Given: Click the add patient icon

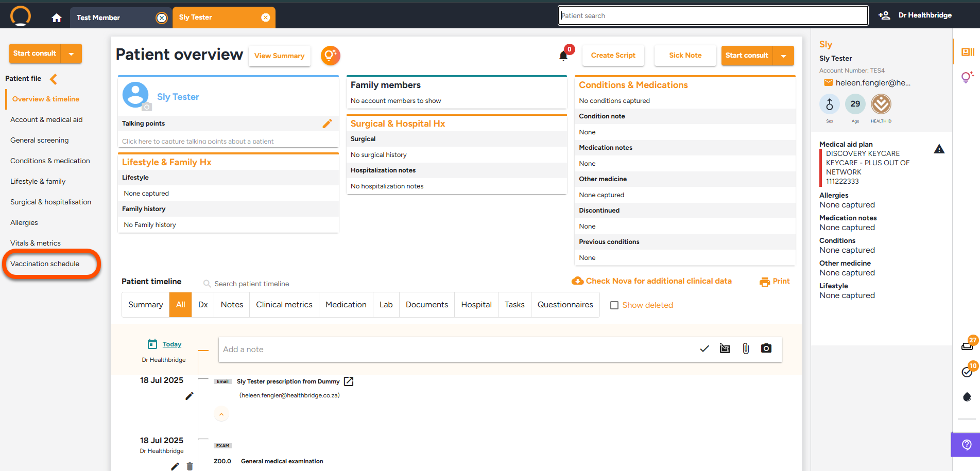Looking at the screenshot, I should tap(884, 15).
